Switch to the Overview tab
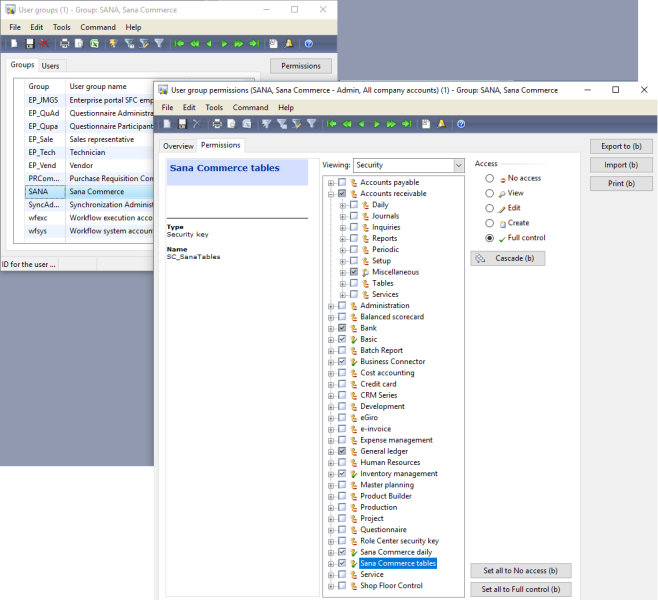This screenshot has width=658, height=600. [178, 146]
